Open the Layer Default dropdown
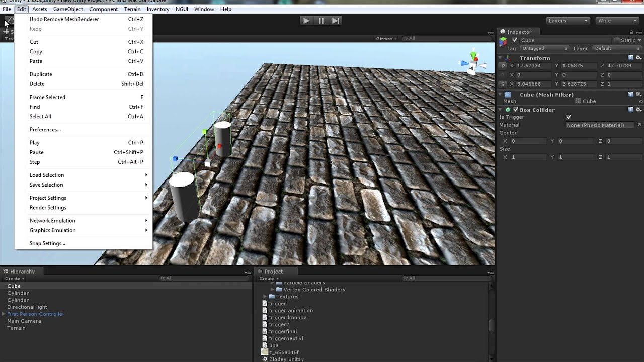This screenshot has width=644, height=362. [617, 49]
